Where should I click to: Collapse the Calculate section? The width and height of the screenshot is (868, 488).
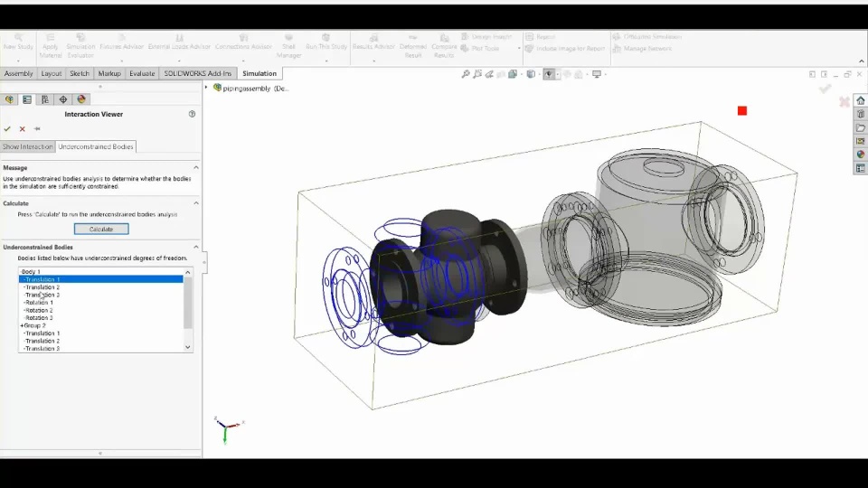tap(196, 203)
